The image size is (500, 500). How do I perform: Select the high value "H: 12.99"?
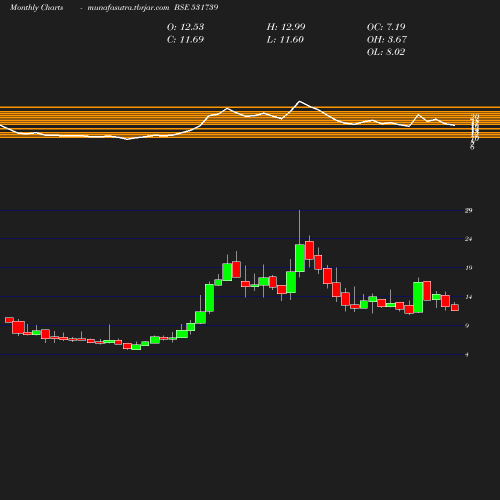286,27
